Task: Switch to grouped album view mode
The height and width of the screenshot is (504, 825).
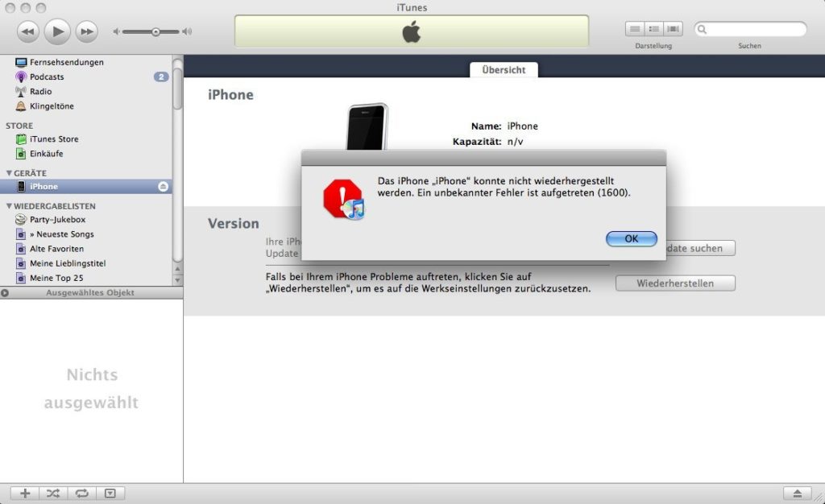Action: click(654, 29)
